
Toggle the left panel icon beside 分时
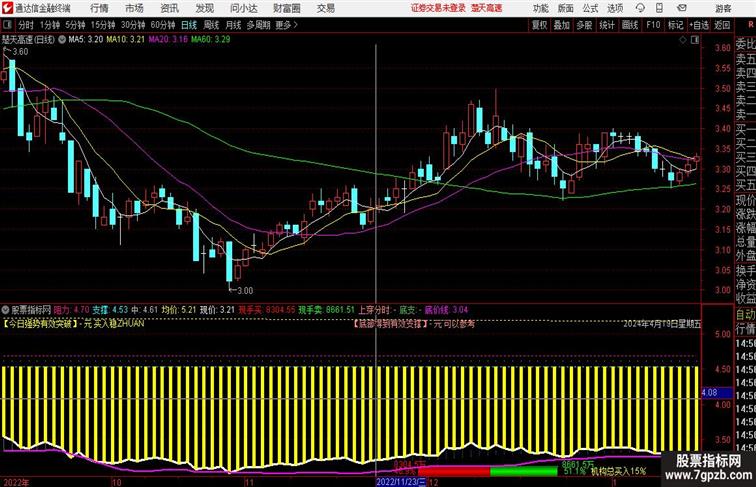7,25
